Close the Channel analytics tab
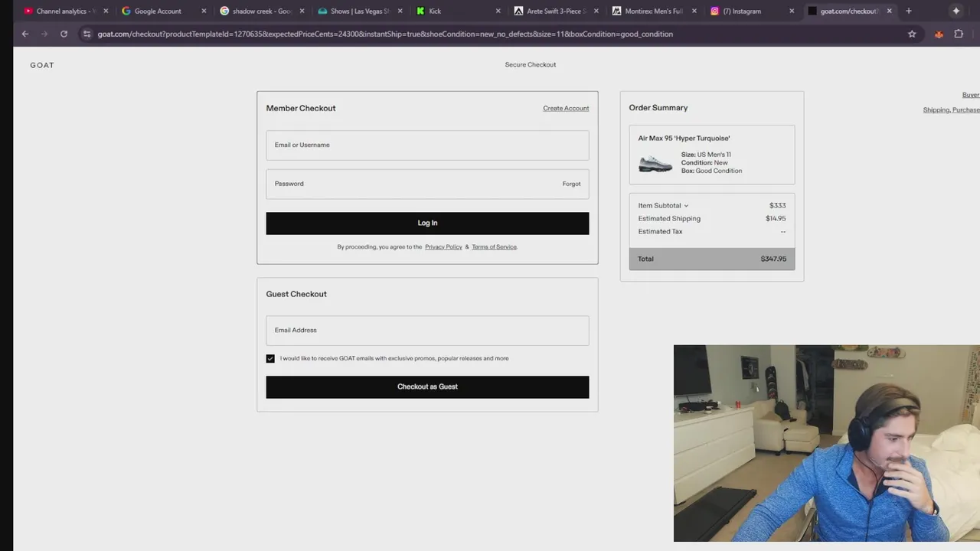 (106, 11)
